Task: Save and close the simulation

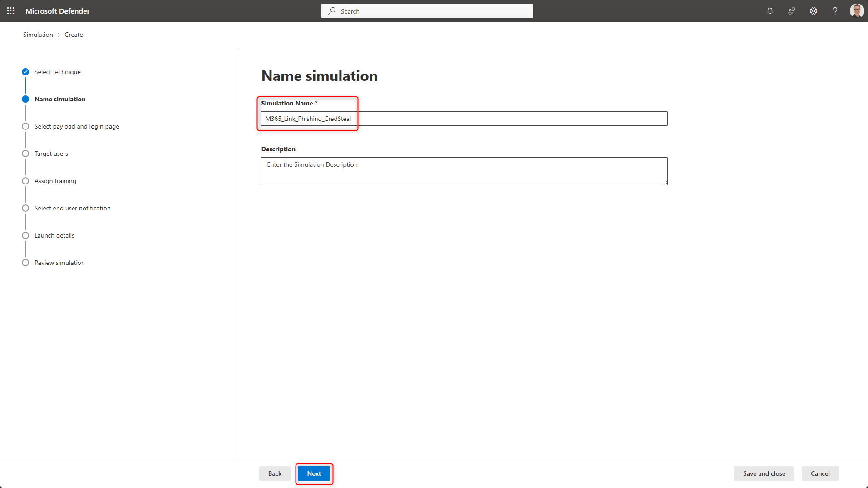Action: coord(764,473)
